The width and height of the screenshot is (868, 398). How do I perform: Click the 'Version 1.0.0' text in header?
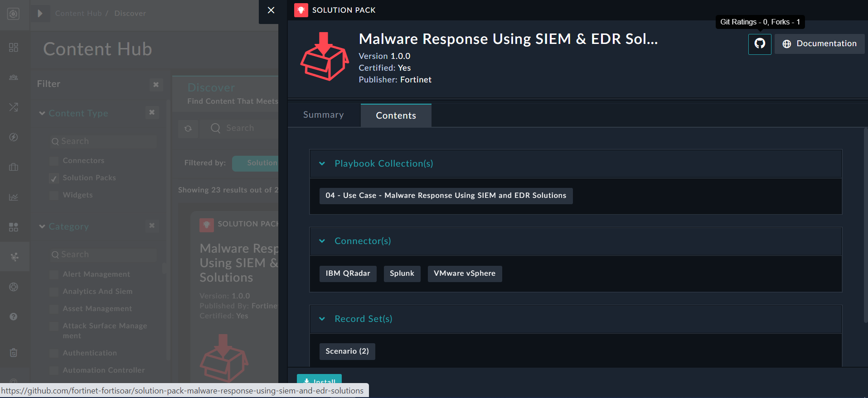(x=384, y=56)
